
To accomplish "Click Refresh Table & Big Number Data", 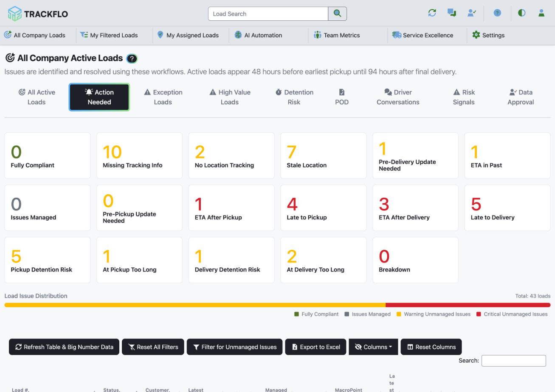I will 64,347.
